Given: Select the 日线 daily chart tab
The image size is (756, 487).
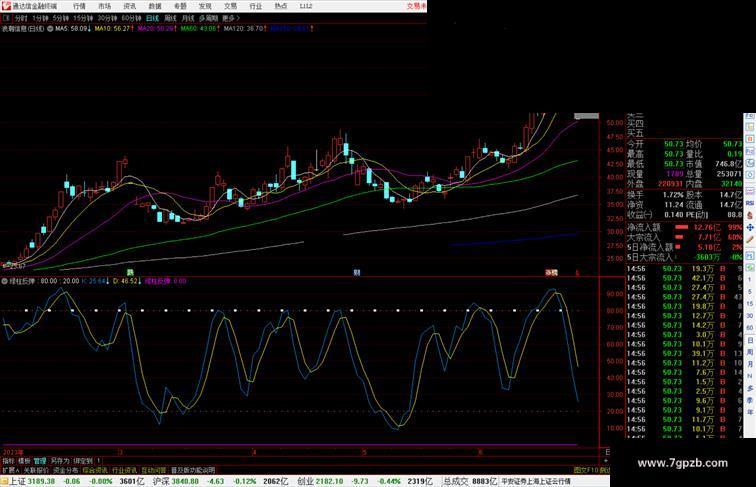Looking at the screenshot, I should 152,18.
